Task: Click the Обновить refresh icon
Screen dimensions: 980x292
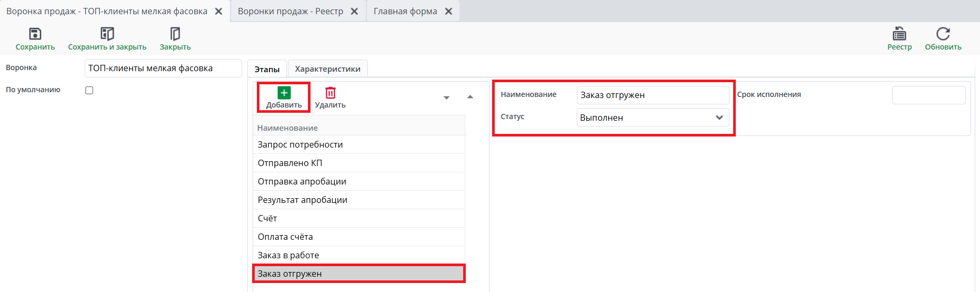Action: (943, 34)
